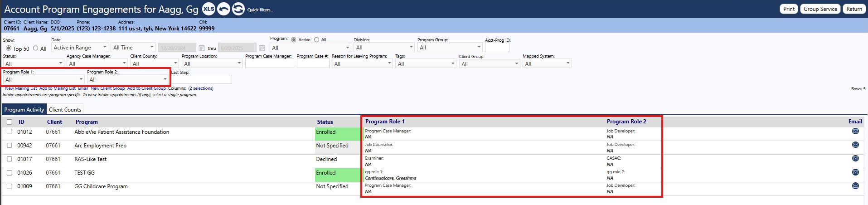
Task: Check the row checkbox for ID 01012
Action: pos(9,132)
